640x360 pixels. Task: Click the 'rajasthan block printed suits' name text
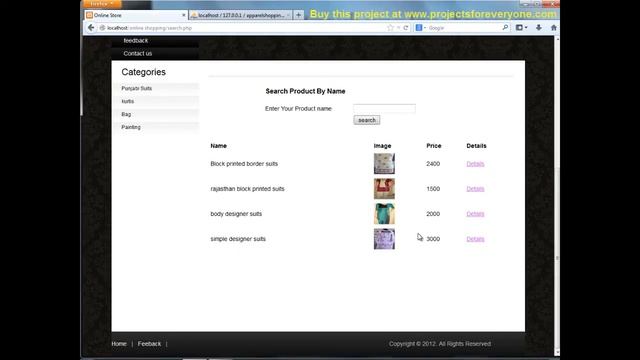(x=247, y=189)
